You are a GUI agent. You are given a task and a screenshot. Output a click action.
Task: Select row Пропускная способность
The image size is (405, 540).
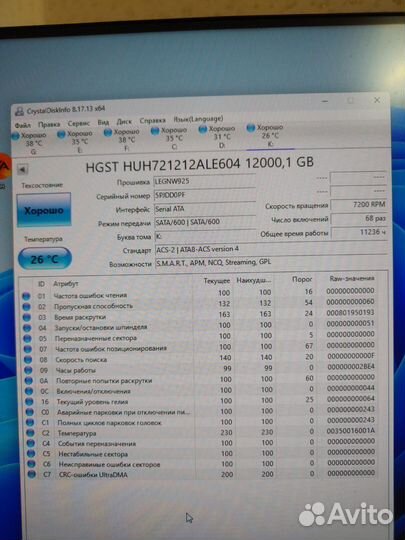pos(199,304)
